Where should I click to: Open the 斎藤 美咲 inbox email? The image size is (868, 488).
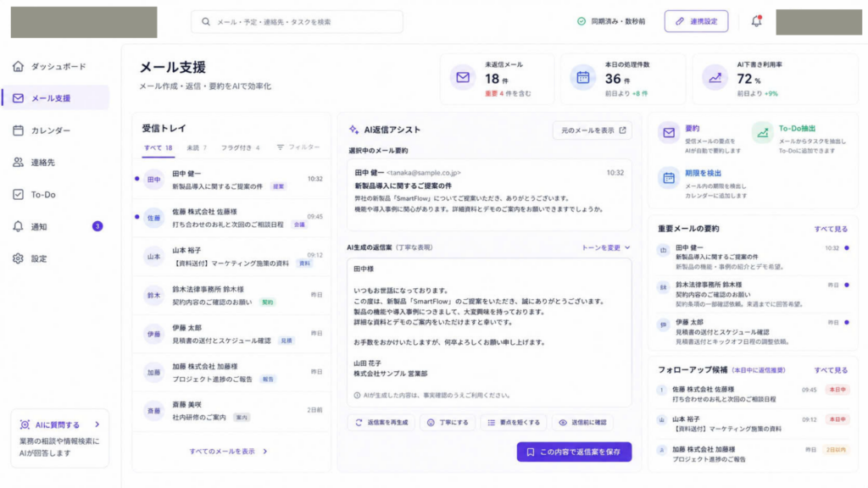tap(231, 411)
